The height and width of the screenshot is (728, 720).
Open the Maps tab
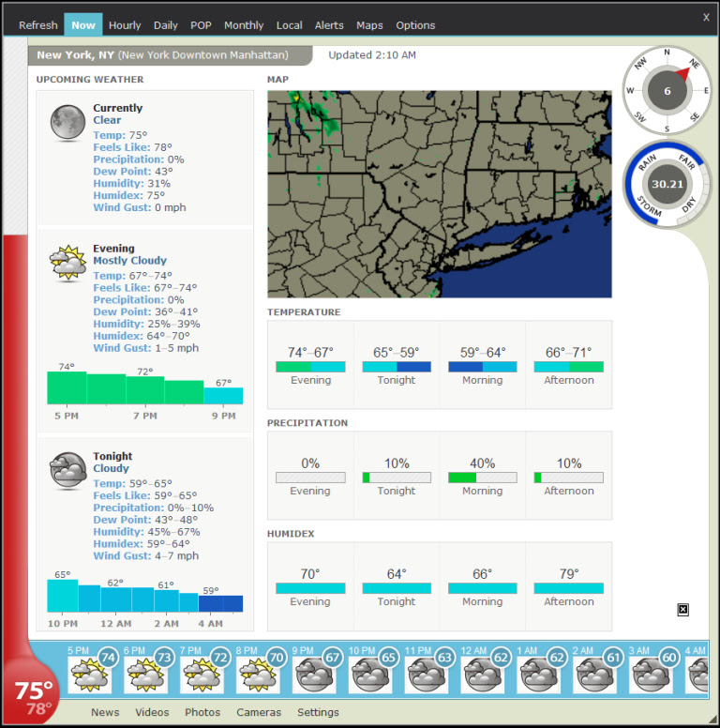point(369,25)
